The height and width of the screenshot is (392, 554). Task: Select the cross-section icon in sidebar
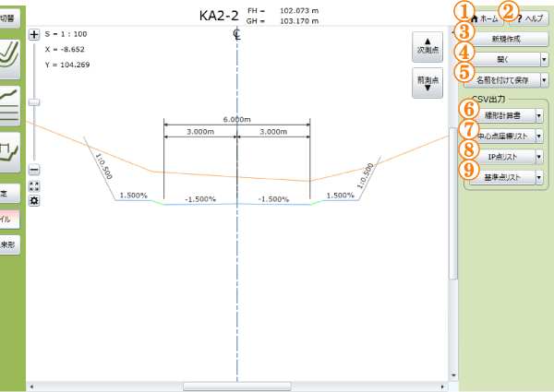point(9,152)
